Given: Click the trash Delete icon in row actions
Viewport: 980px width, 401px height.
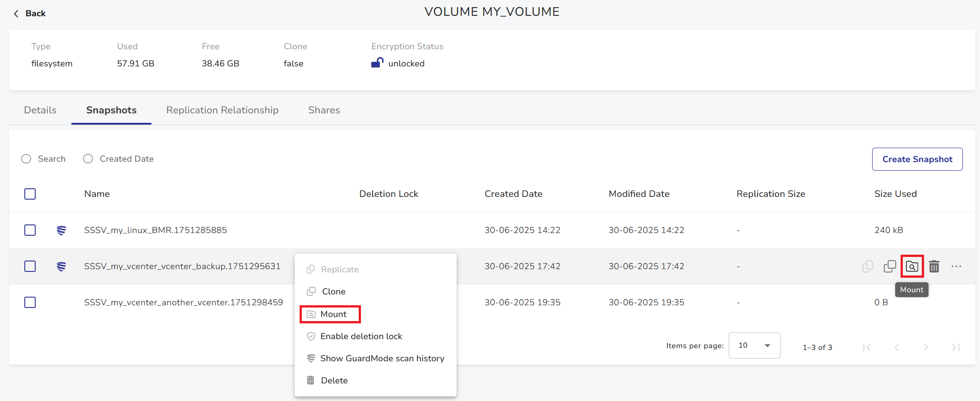Looking at the screenshot, I should 934,266.
